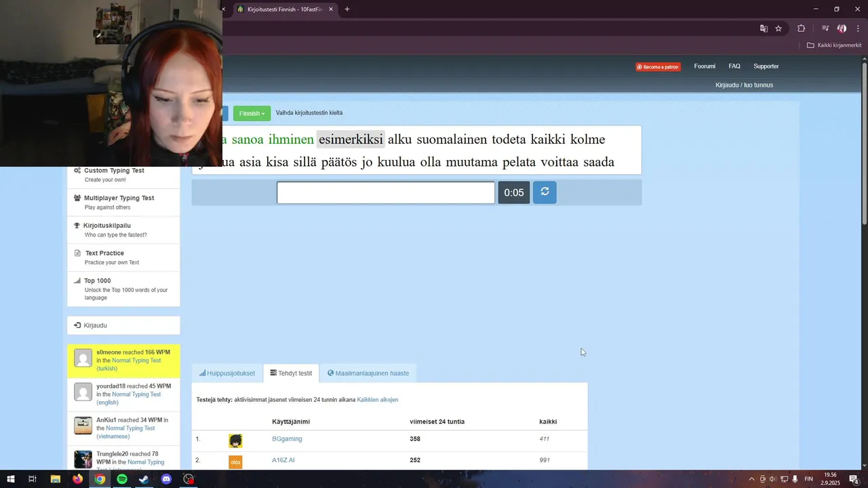
Task: Click the 0:05 timer display
Action: 514,192
